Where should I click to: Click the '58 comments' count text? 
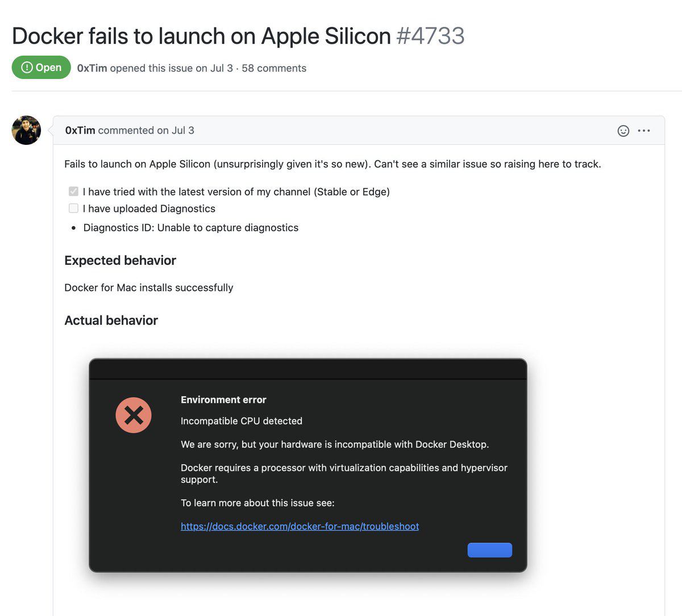[x=274, y=68]
